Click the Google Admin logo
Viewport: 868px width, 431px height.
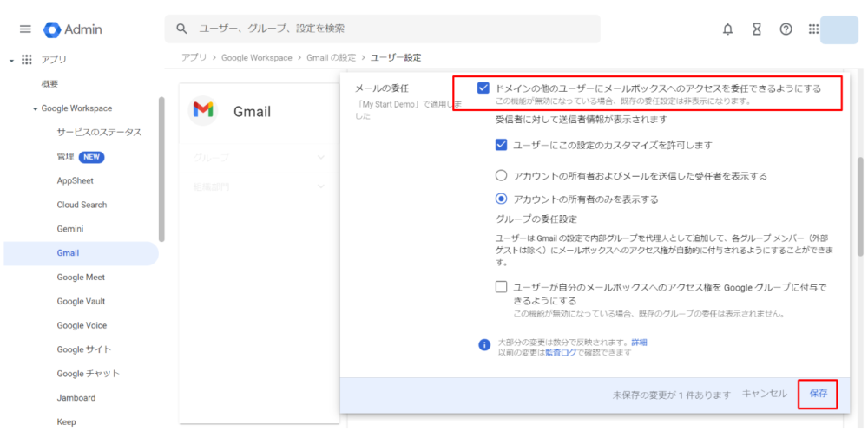(73, 29)
